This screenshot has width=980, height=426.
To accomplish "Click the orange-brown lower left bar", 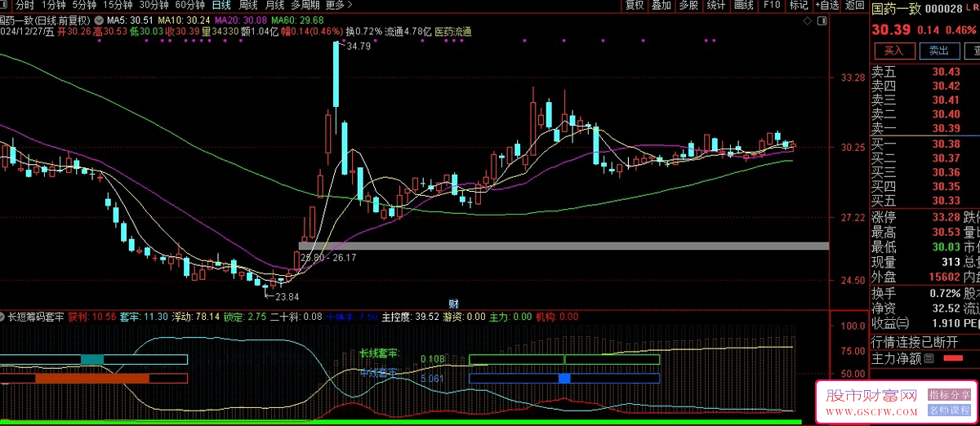I will point(92,378).
